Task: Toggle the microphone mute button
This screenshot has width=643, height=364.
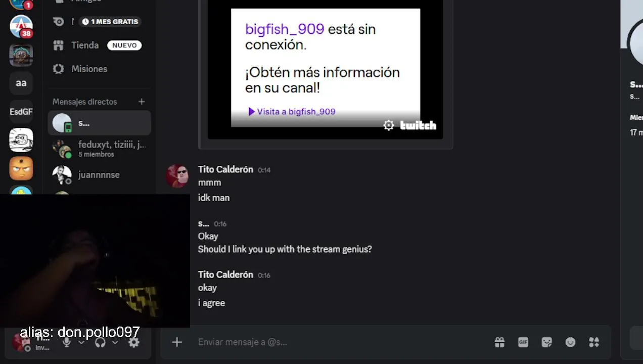Action: [66, 342]
